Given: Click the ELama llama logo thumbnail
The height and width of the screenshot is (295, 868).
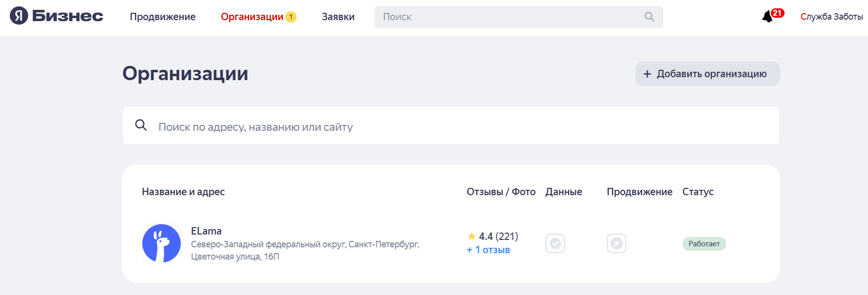Looking at the screenshot, I should 162,243.
